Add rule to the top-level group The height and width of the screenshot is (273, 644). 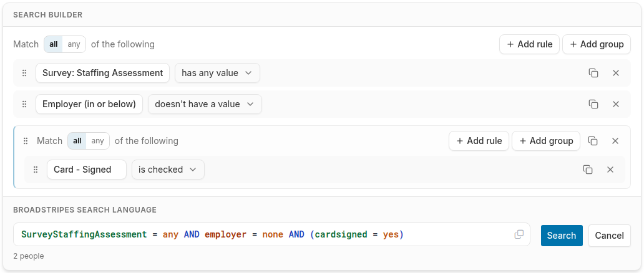(x=529, y=44)
